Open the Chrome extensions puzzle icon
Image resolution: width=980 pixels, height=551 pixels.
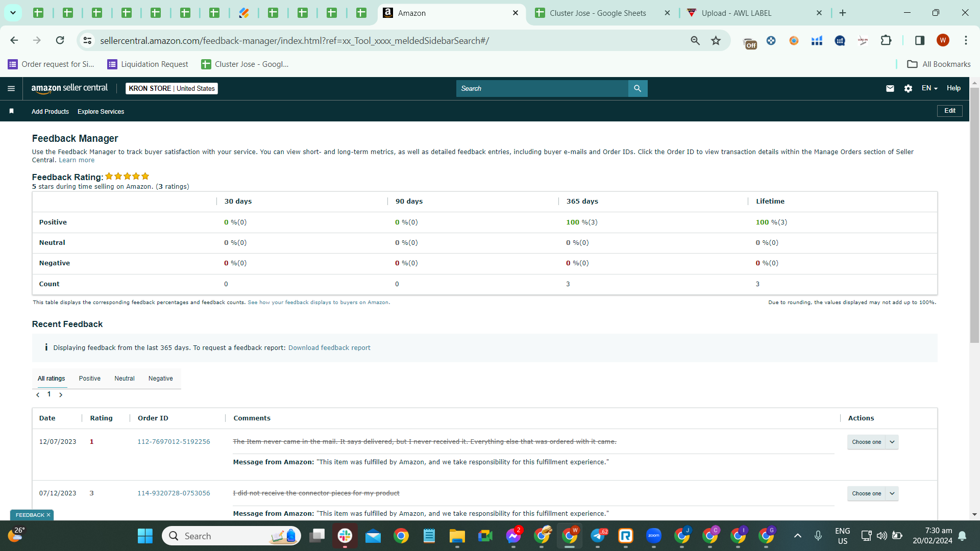point(886,40)
